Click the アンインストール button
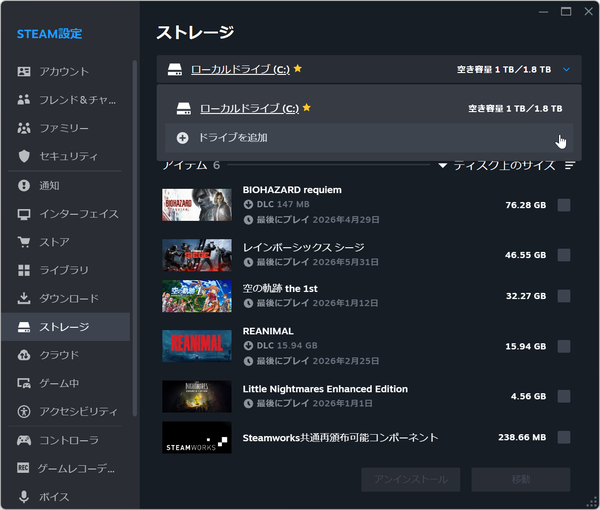Viewport: 600px width, 510px height. (x=411, y=479)
